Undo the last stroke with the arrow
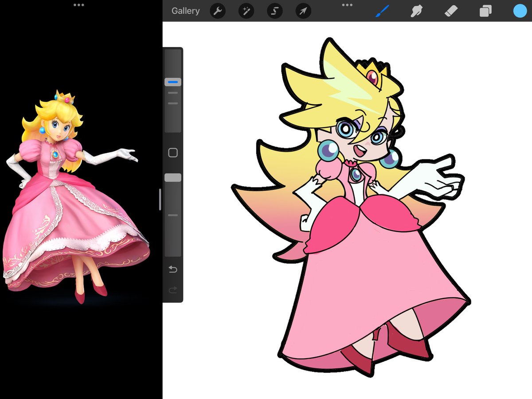Image resolution: width=532 pixels, height=399 pixels. pyautogui.click(x=173, y=270)
